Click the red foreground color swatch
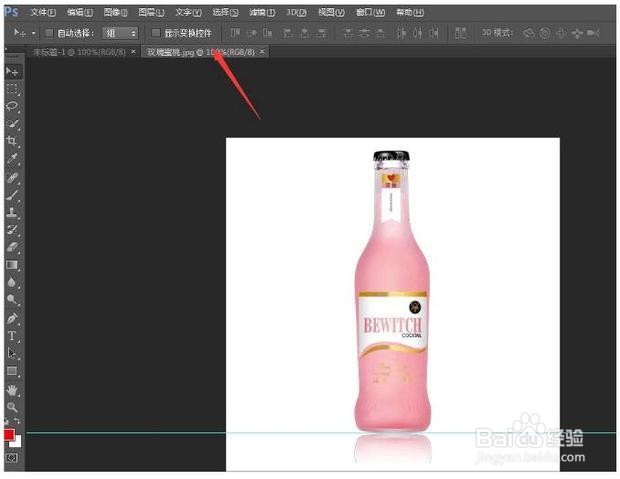 click(9, 435)
